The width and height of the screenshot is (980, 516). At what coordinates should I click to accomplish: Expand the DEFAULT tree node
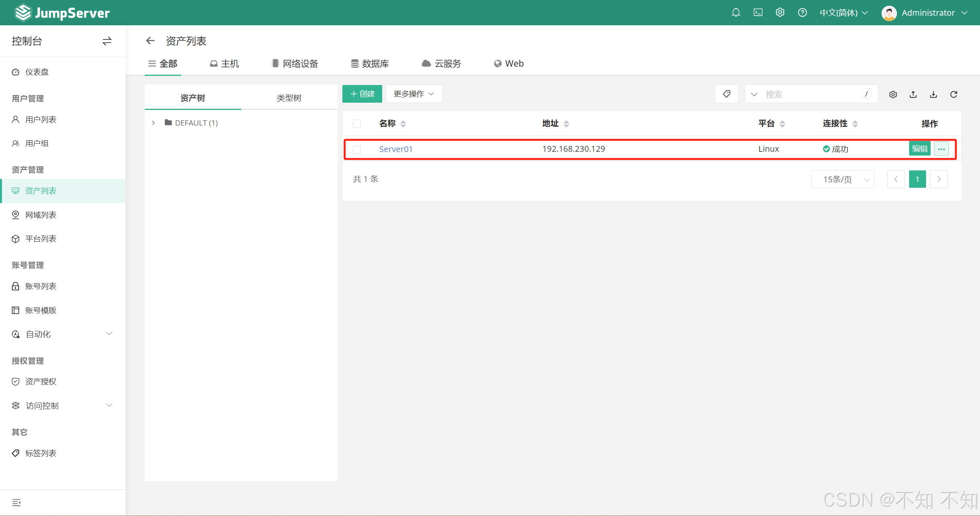[x=154, y=123]
